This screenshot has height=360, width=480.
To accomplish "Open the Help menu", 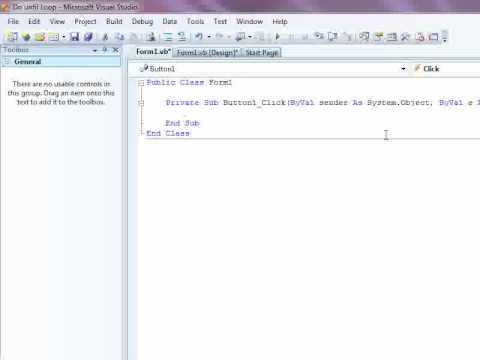I will 280,21.
